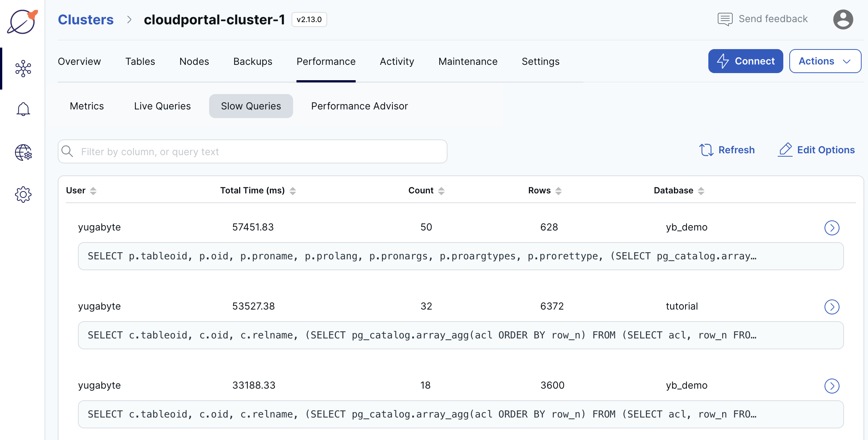Select the Live Queries sub-tab
Image resolution: width=868 pixels, height=440 pixels.
click(x=162, y=106)
